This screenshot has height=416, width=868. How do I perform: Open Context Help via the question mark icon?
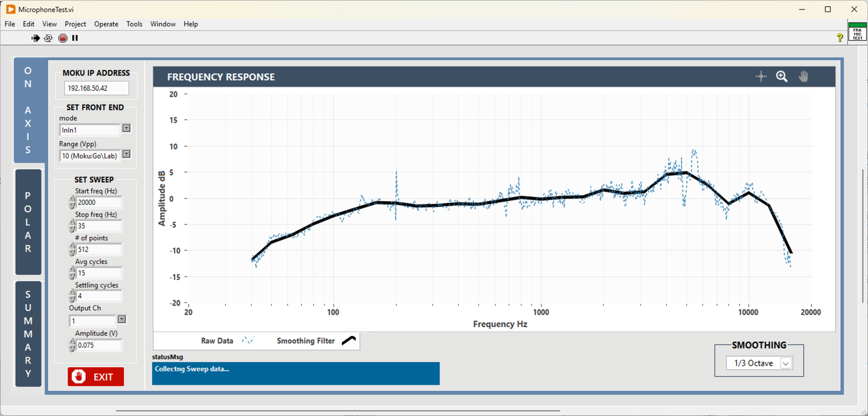840,38
